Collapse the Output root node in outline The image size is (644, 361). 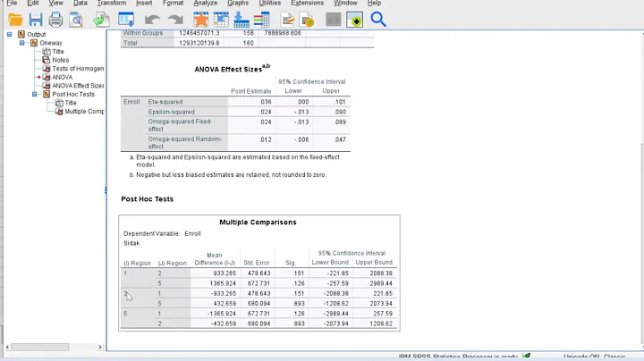click(x=10, y=35)
